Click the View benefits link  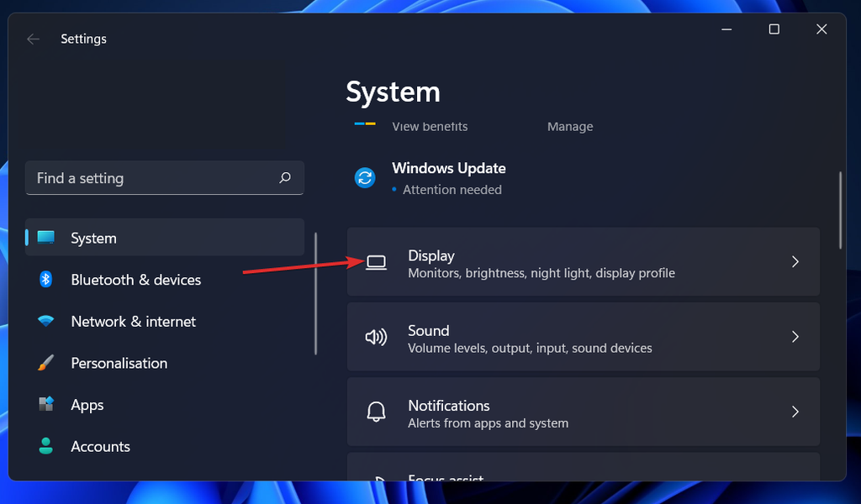[430, 126]
